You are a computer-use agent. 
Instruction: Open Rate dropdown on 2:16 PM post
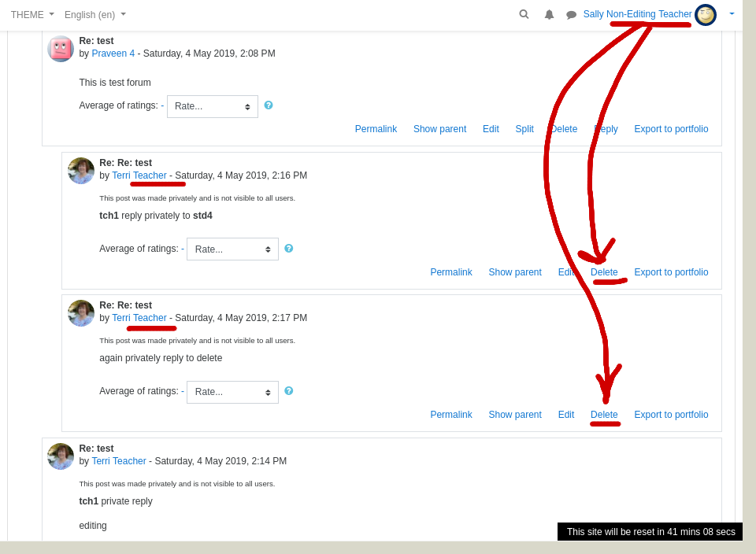click(232, 249)
